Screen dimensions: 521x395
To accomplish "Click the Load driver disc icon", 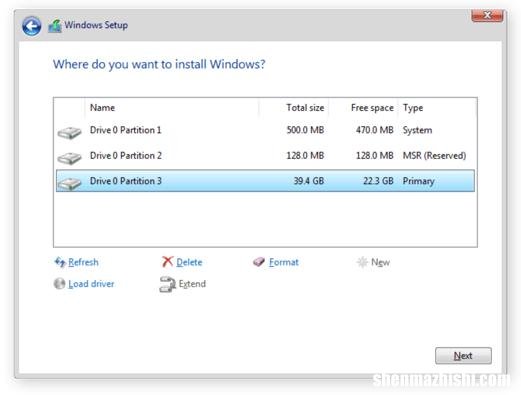I will click(x=59, y=284).
